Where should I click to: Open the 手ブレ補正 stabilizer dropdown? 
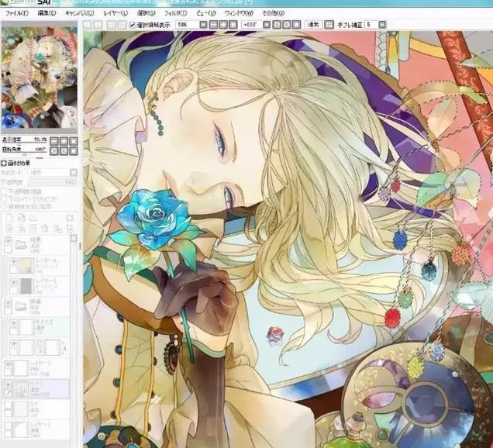pos(381,25)
